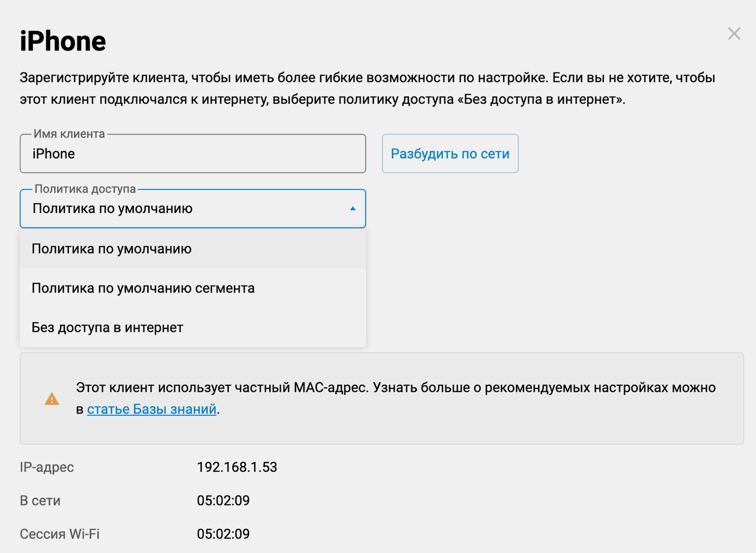The image size is (756, 553).
Task: Open the статье Базы знаний link
Action: point(151,409)
